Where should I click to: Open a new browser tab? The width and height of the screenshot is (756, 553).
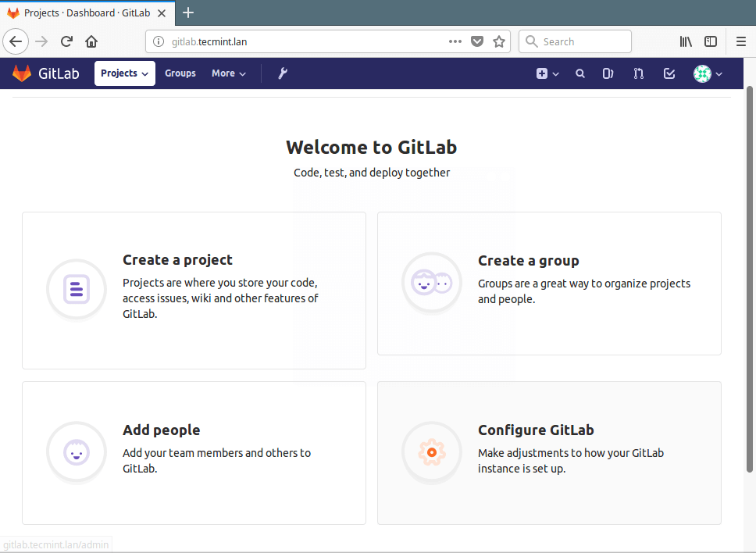(x=188, y=12)
